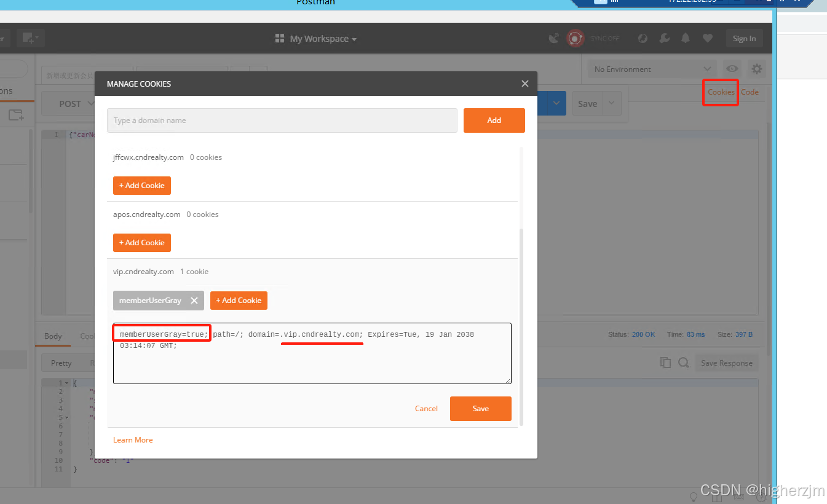Screen dimensions: 827x504
Task: Collapse response JSON line 1 fold arrow
Action: [68, 384]
